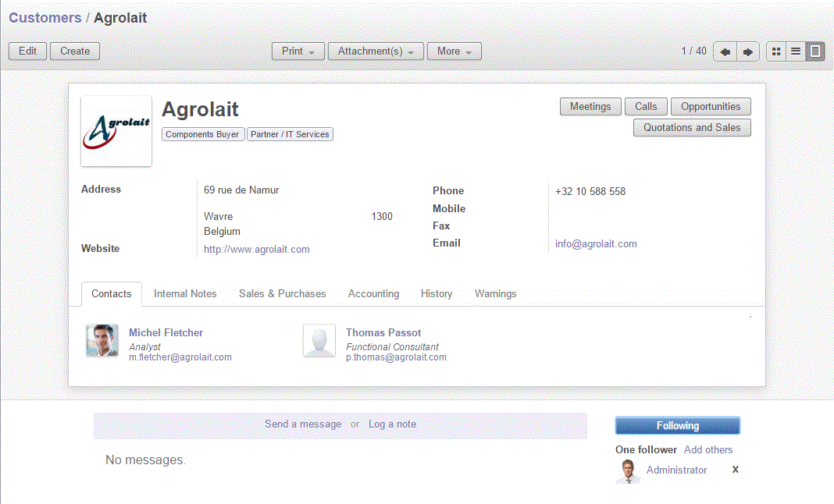Open the Agrolait company logo image
The image size is (834, 504).
(116, 130)
